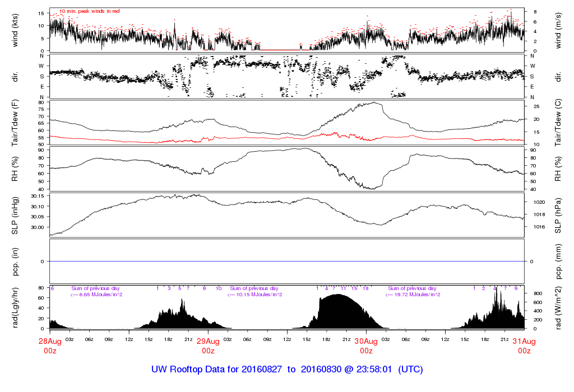Click the 28Aug 00z date label
Image resolution: width=574 pixels, height=392 pixels.
(50, 346)
